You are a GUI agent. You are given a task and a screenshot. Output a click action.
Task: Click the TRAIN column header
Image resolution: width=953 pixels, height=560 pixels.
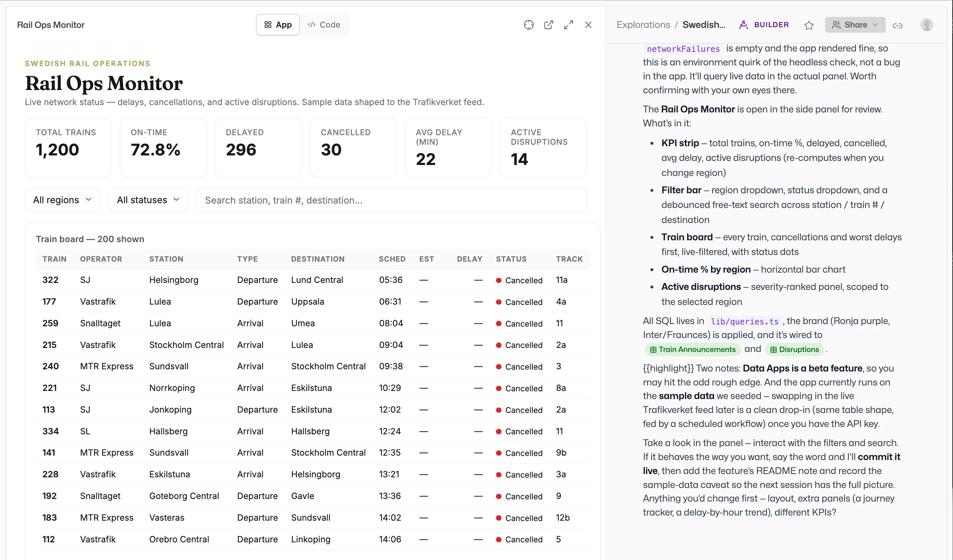point(54,259)
